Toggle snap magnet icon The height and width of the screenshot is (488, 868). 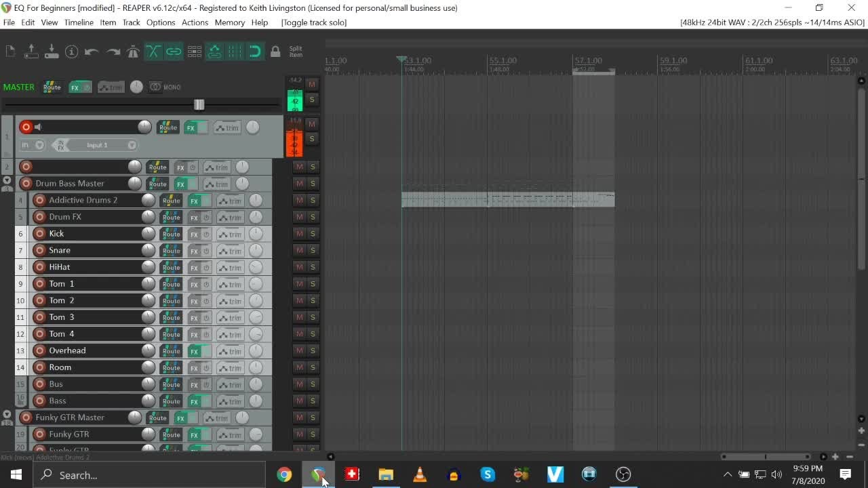[x=255, y=52]
